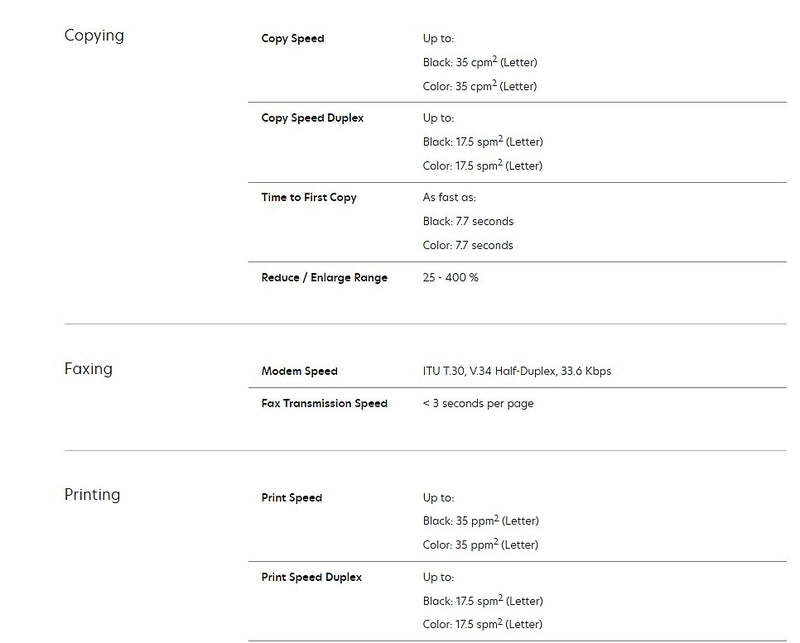
Task: Click the Copying section heading
Action: coord(94,36)
